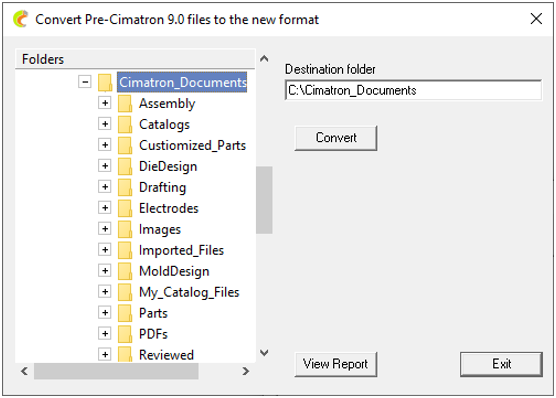Click the Electrodes folder icon
This screenshot has width=556, height=398.
125,208
